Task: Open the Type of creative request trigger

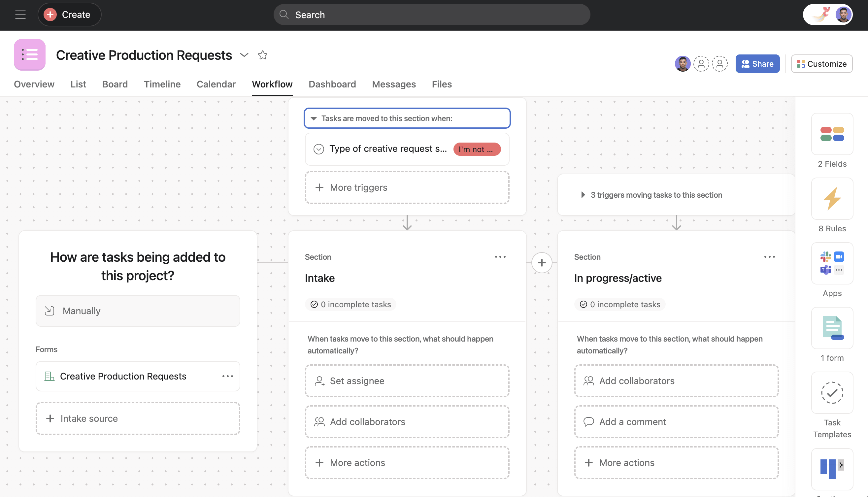Action: [407, 149]
